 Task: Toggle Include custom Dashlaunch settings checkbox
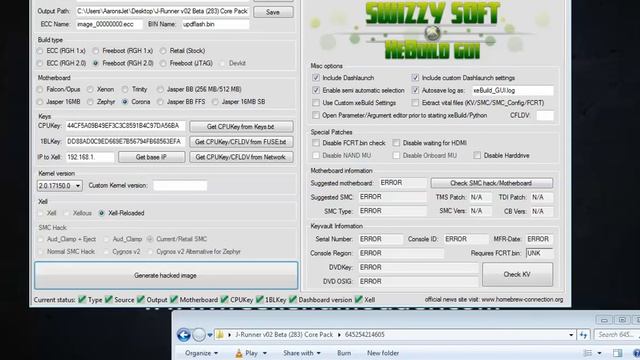[415, 78]
